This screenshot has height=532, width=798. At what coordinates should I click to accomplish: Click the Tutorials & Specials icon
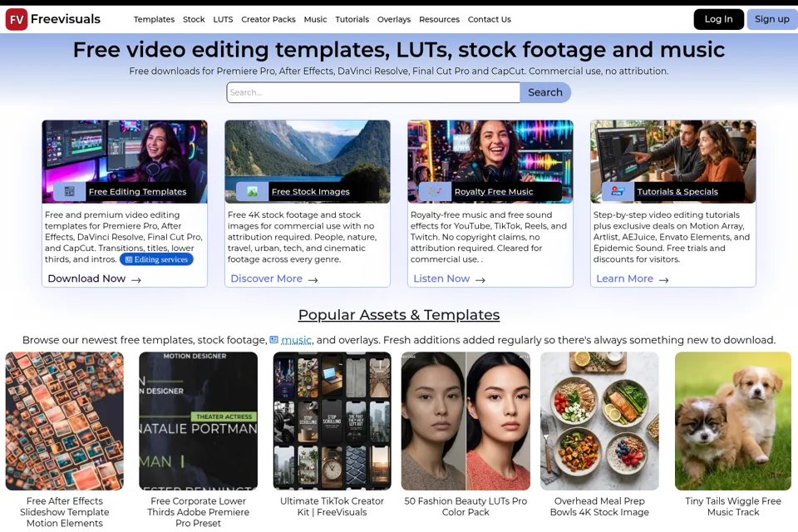[618, 191]
